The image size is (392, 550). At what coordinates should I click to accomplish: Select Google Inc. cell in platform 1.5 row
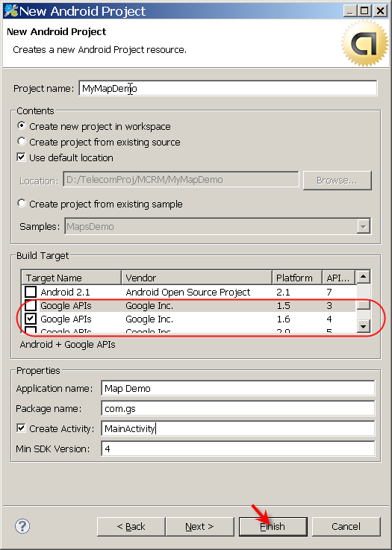pyautogui.click(x=149, y=305)
